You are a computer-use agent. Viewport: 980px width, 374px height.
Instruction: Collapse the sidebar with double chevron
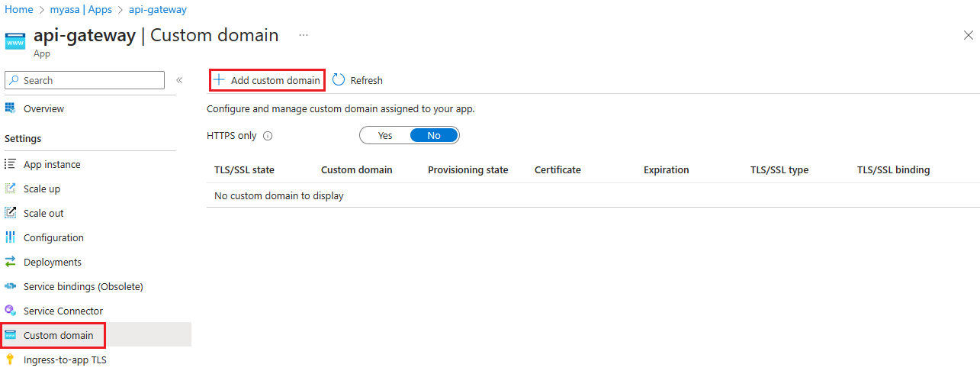click(x=179, y=80)
